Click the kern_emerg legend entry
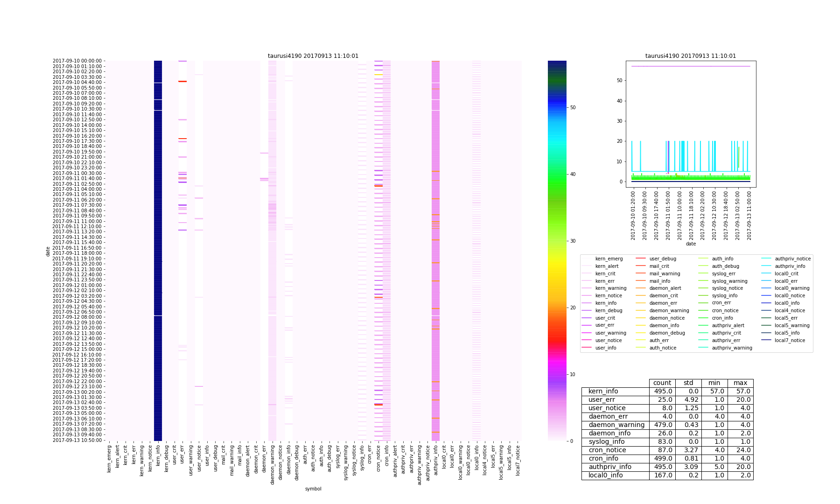The image size is (840, 504). (609, 259)
